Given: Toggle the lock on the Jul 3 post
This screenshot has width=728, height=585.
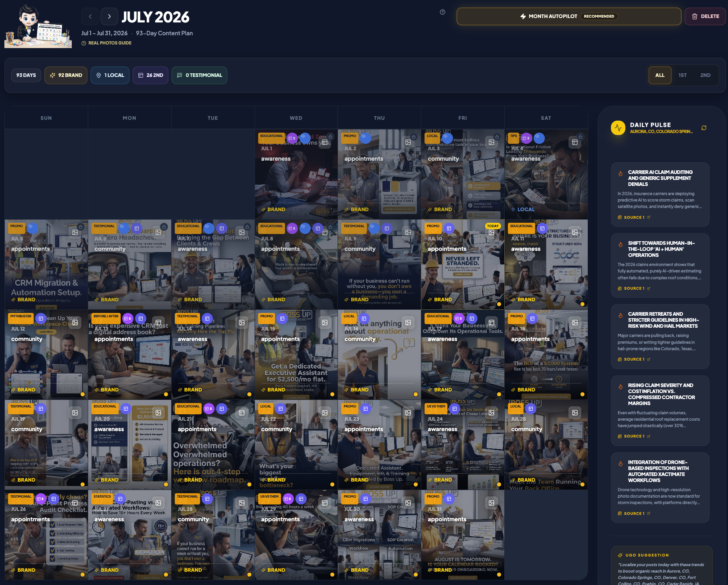Looking at the screenshot, I should coord(497,137).
